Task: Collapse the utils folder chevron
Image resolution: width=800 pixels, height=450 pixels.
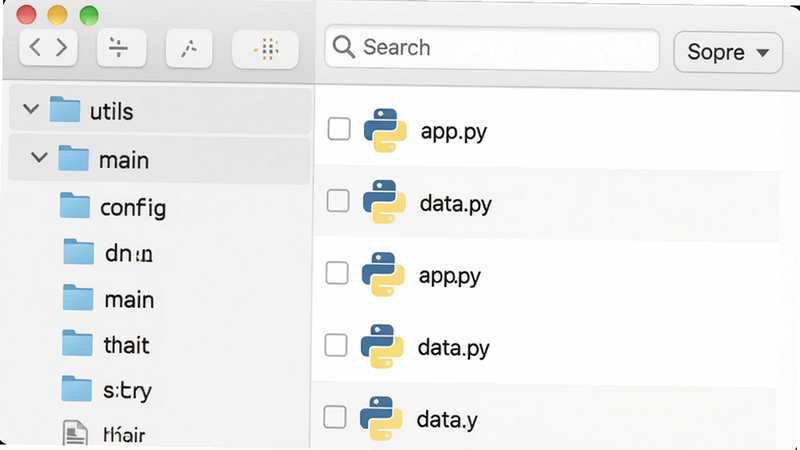Action: click(31, 109)
